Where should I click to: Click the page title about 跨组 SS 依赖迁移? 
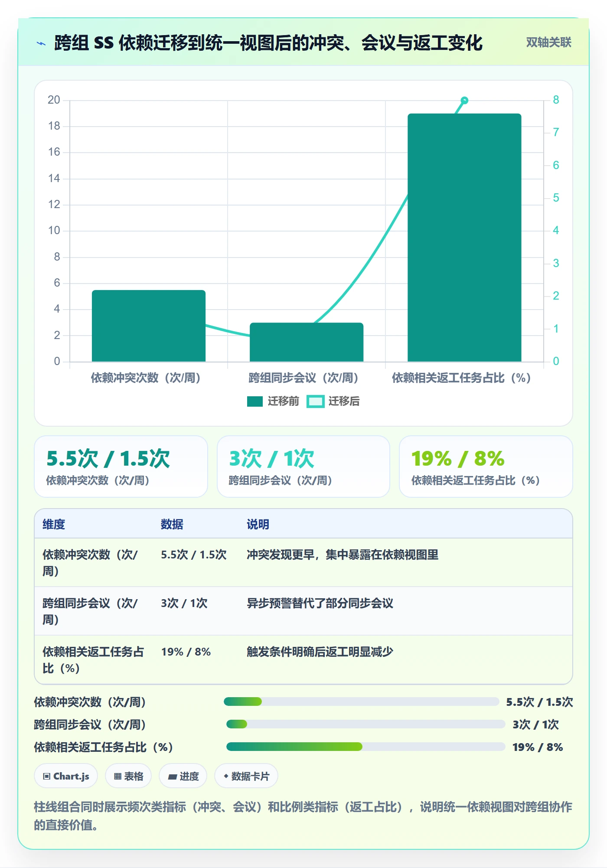268,43
